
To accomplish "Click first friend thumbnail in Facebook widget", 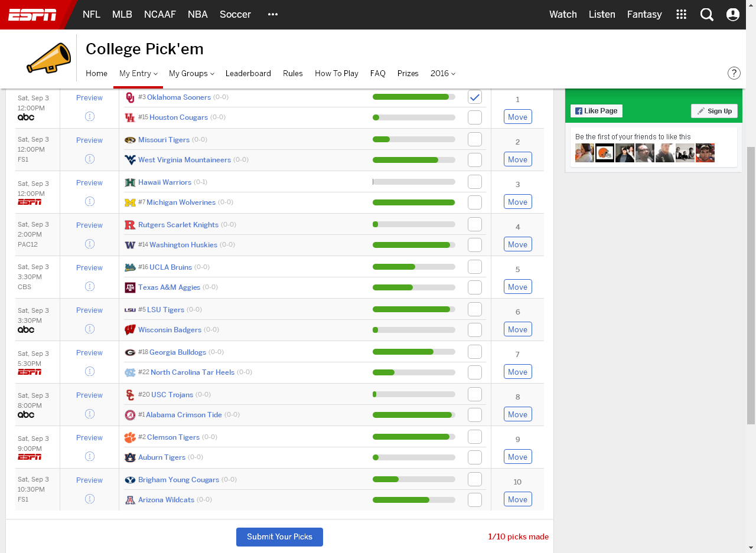I will coord(585,153).
